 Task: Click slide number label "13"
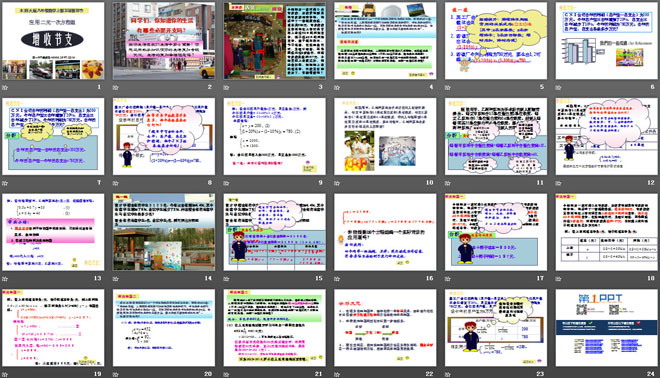click(97, 278)
